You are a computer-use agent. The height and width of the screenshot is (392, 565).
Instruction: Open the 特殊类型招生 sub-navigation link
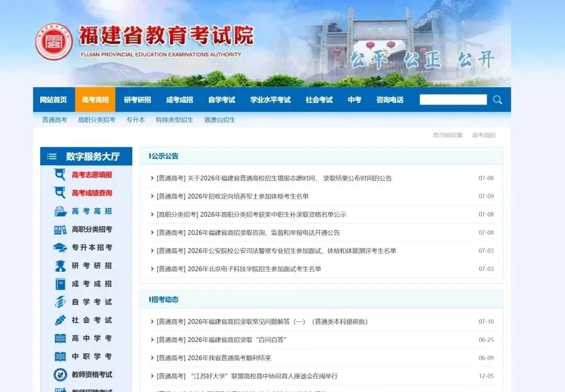pyautogui.click(x=174, y=120)
